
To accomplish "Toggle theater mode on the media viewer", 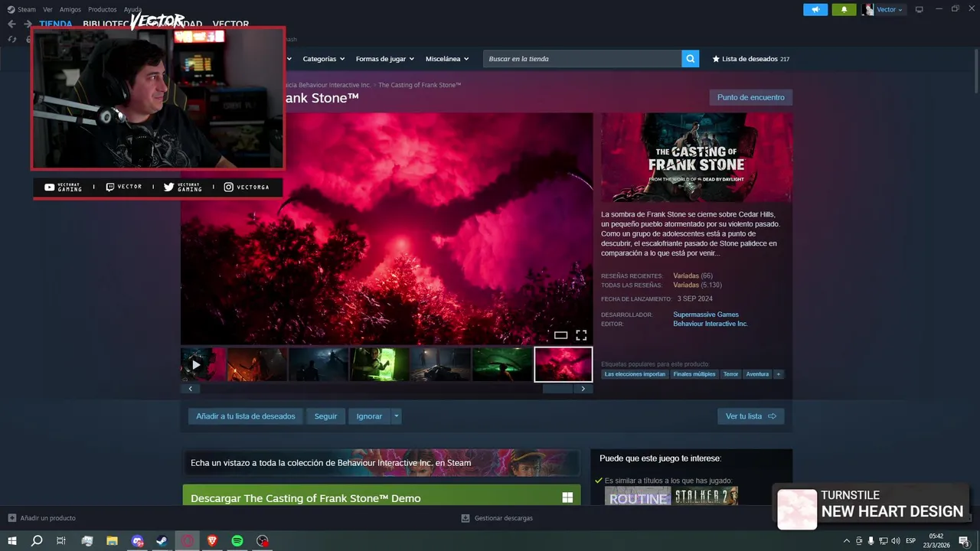I will [560, 335].
